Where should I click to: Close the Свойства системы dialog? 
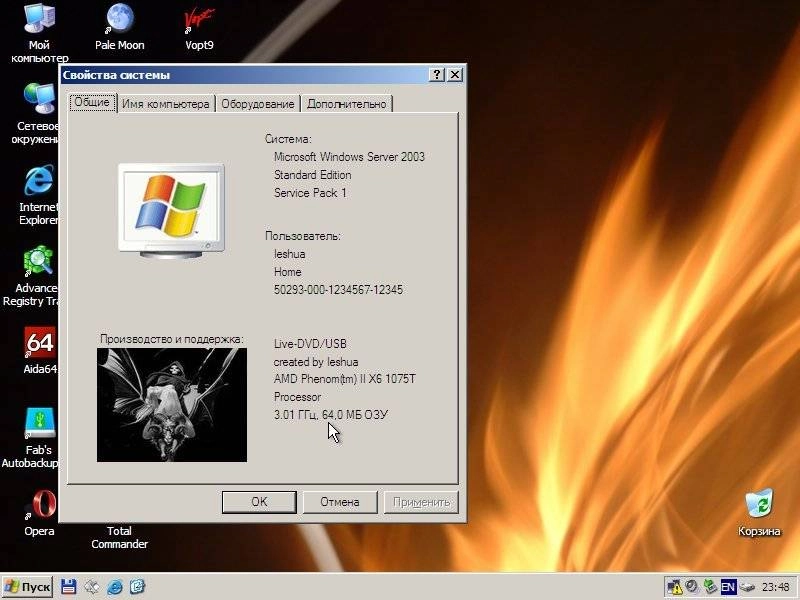[x=455, y=75]
